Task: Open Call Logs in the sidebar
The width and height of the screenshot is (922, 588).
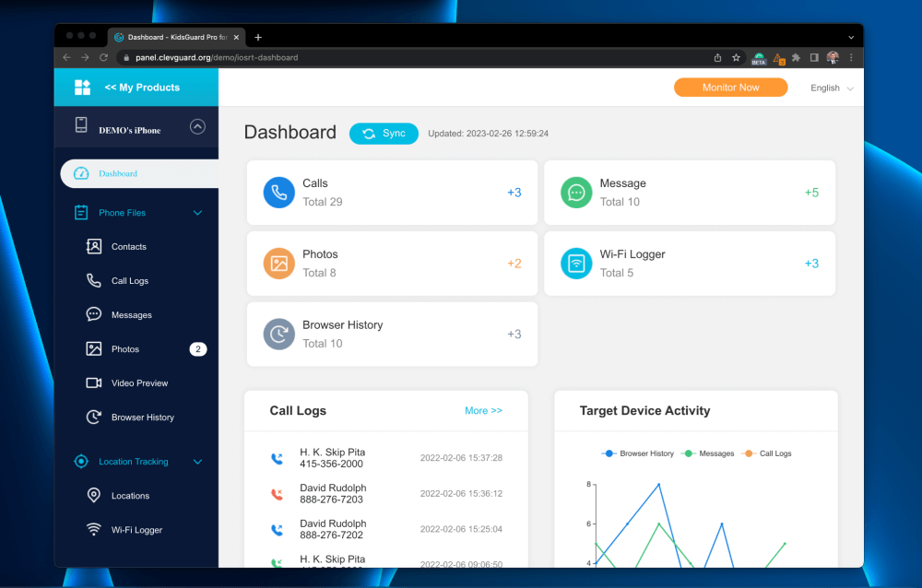Action: click(x=130, y=281)
